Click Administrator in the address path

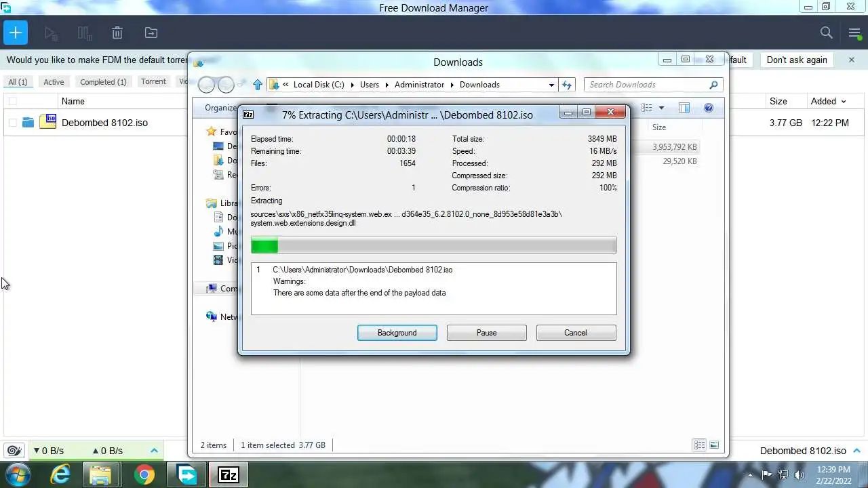coord(419,85)
